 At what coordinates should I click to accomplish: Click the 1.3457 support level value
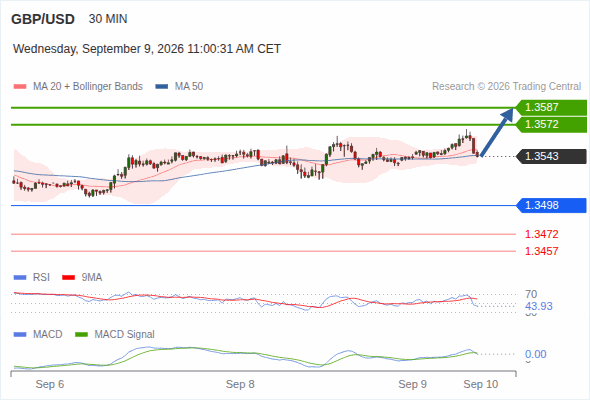coord(541,251)
